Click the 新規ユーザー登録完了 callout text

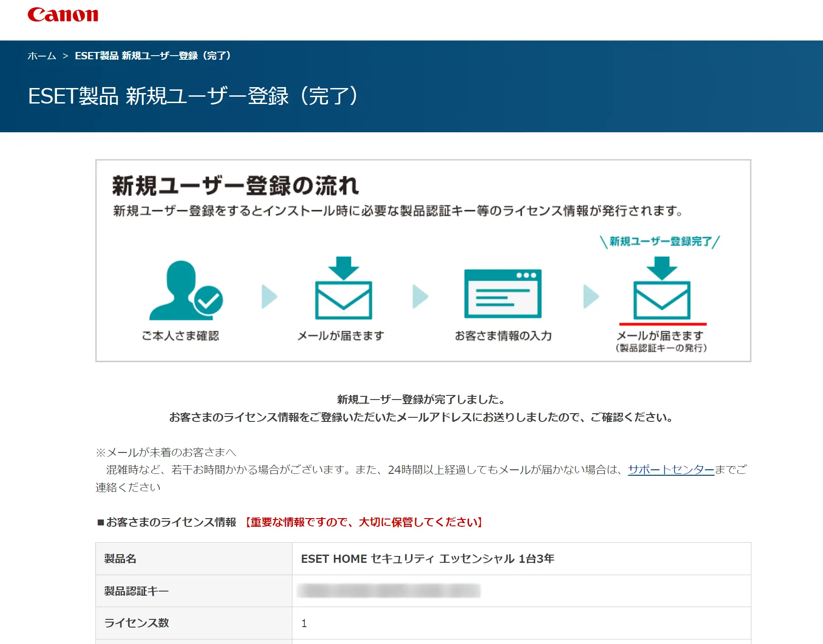click(660, 241)
